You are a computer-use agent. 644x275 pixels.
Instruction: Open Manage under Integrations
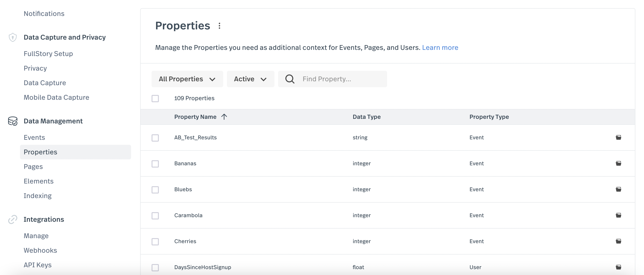(36, 236)
